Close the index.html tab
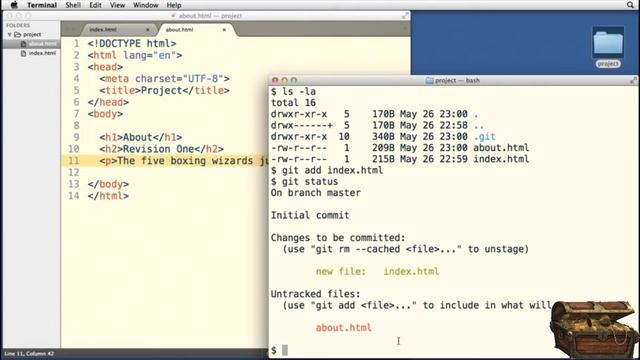640x360 pixels. tap(148, 30)
